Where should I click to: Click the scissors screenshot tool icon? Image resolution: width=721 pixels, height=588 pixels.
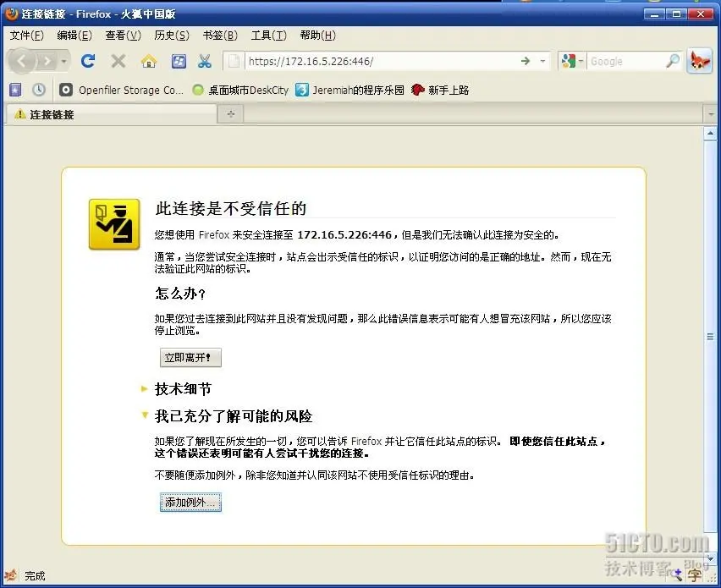click(x=205, y=61)
